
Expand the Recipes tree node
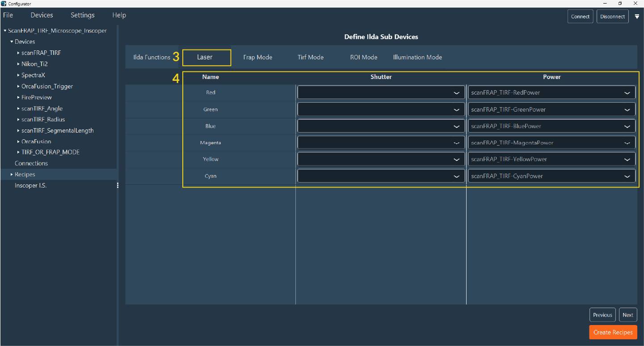[12, 175]
